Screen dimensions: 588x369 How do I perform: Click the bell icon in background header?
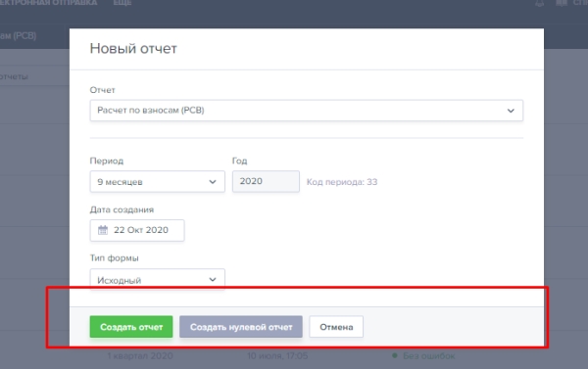540,3
